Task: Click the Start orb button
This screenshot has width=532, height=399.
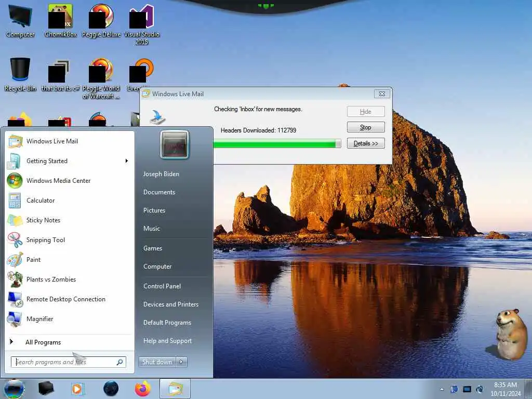Action: click(14, 389)
